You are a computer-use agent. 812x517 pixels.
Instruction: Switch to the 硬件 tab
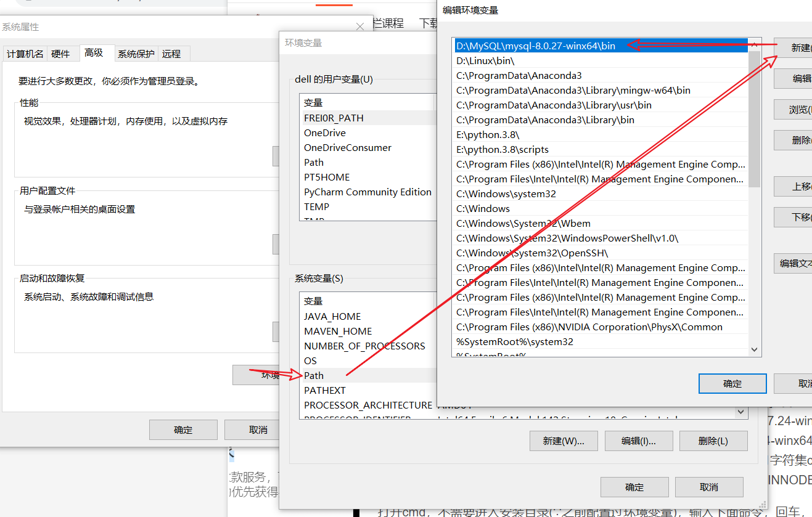tap(60, 54)
